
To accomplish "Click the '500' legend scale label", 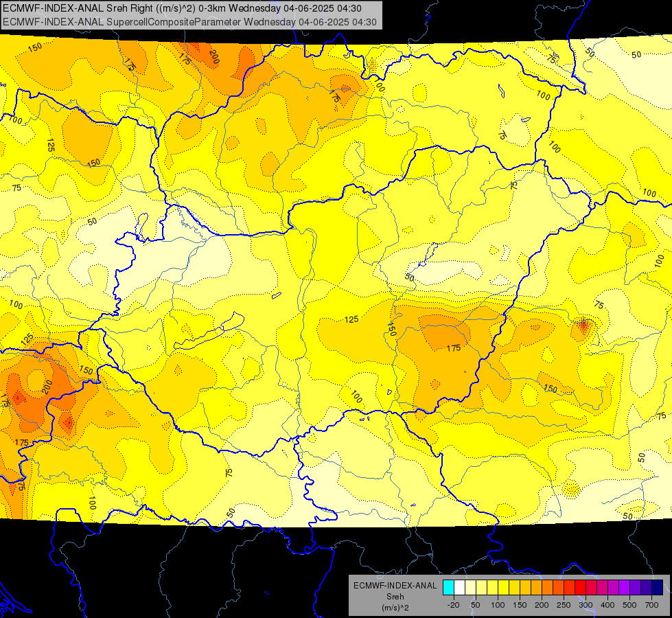I will pyautogui.click(x=629, y=605).
